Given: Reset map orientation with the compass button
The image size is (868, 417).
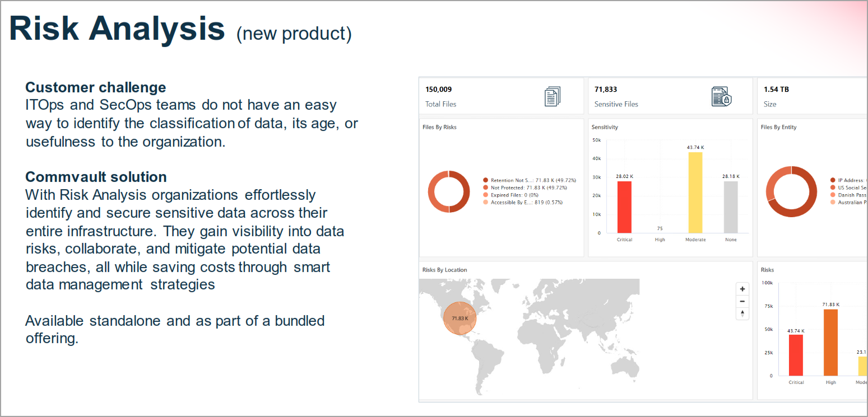Looking at the screenshot, I should 742,313.
